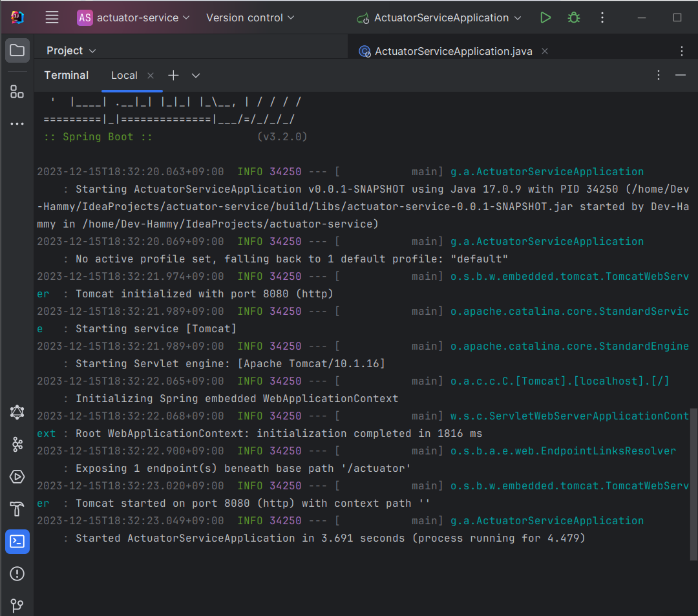Open the Services tool window
Screen dimensions: 698x616
coord(17,477)
